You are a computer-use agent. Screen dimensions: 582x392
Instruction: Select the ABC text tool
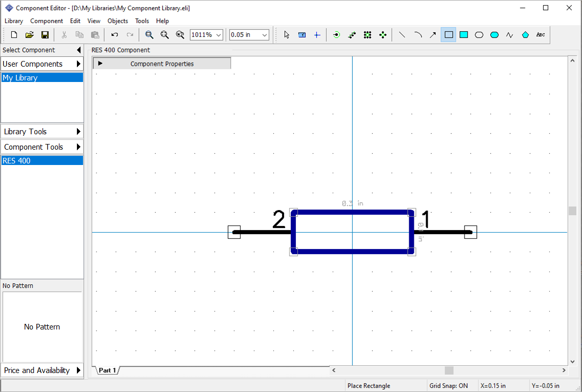pos(540,35)
